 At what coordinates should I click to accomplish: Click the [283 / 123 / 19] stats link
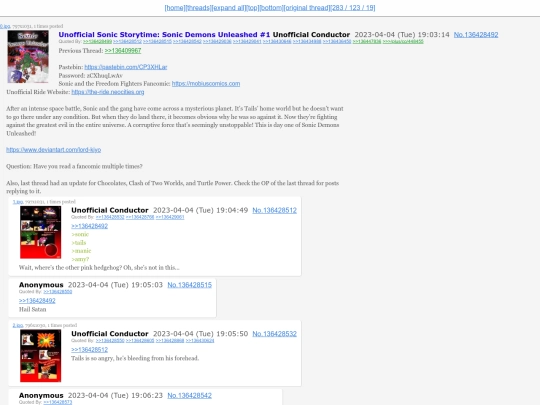pos(353,8)
